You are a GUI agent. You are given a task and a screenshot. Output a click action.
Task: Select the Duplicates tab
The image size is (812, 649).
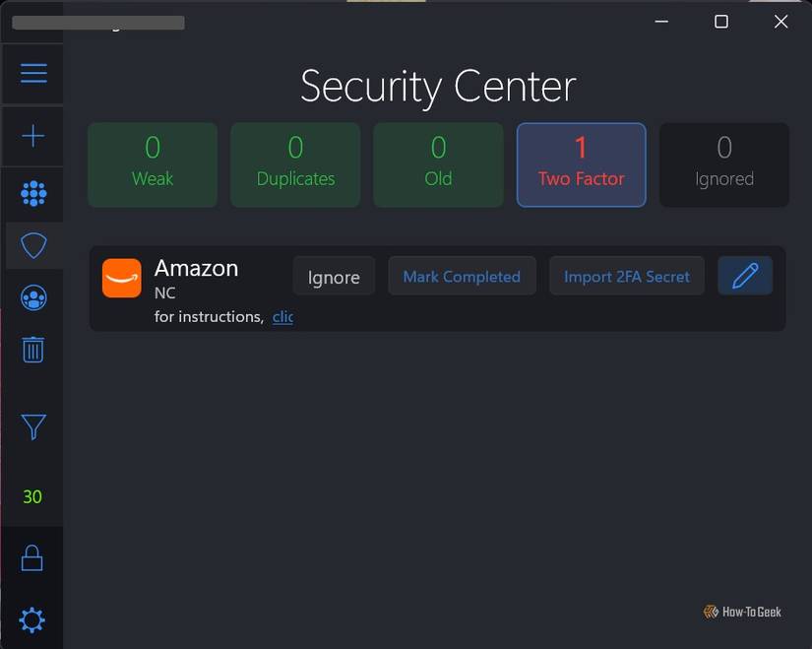click(x=295, y=164)
